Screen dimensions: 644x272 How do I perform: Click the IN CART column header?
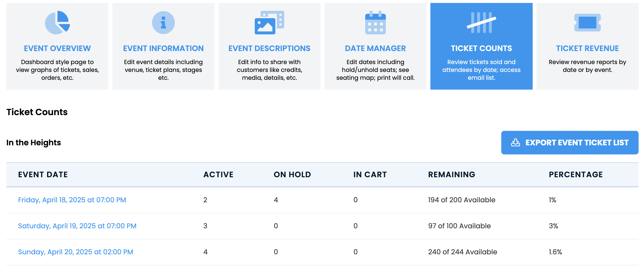click(370, 174)
